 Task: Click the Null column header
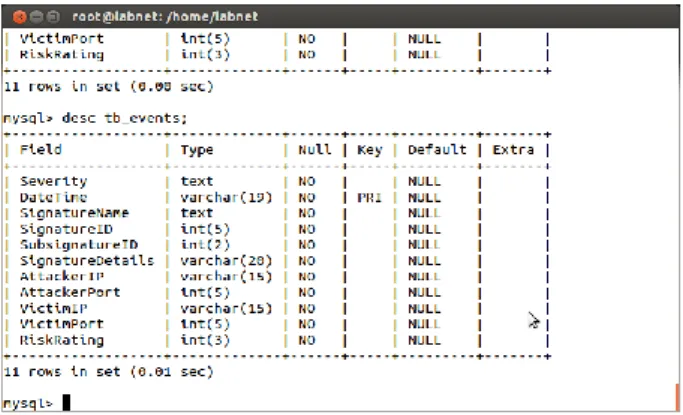(314, 150)
